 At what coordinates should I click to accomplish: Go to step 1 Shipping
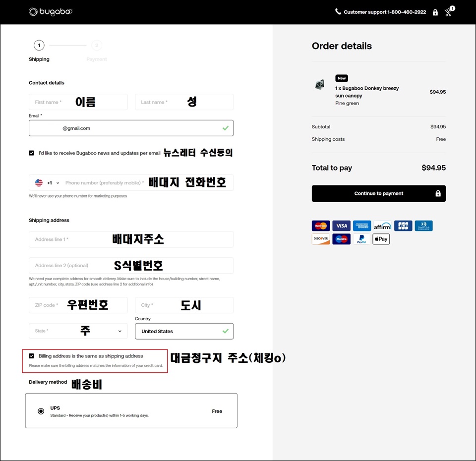click(39, 45)
